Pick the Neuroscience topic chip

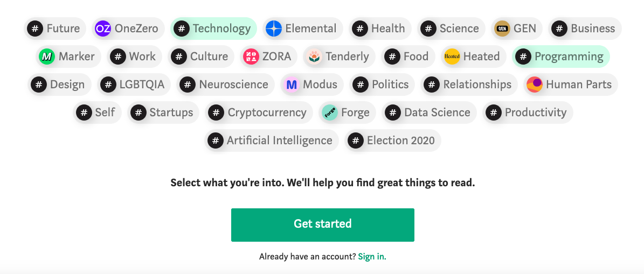tap(225, 85)
